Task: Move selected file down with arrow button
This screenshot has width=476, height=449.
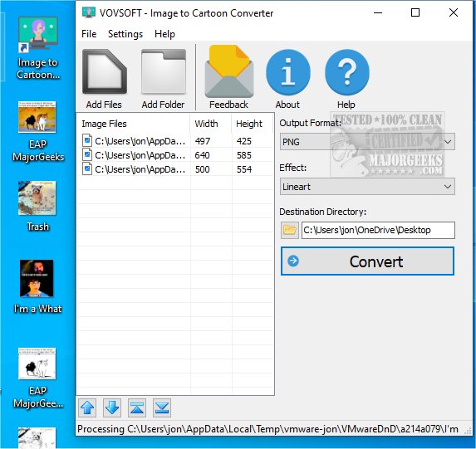Action: tap(112, 408)
